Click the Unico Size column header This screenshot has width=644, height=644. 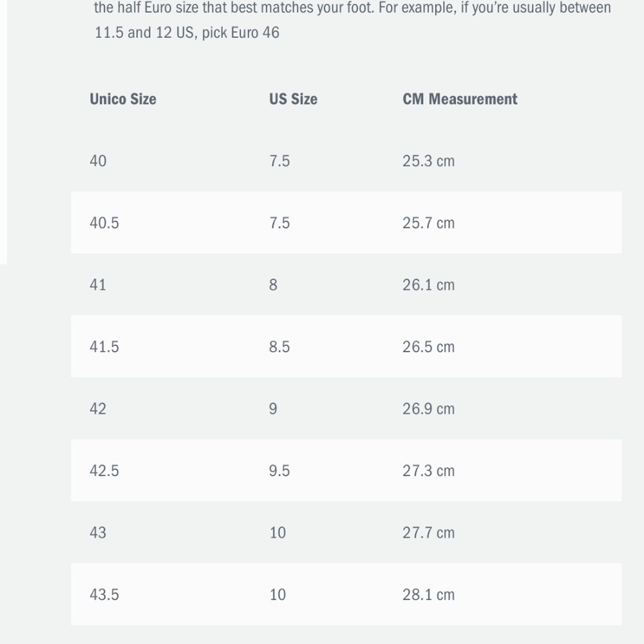[123, 99]
